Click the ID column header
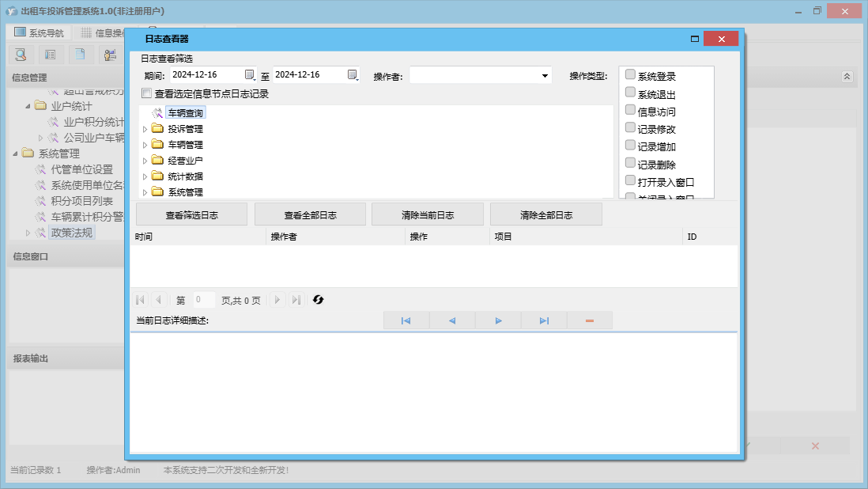 (x=710, y=237)
